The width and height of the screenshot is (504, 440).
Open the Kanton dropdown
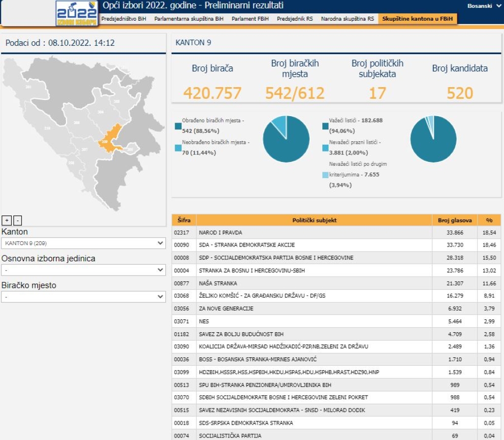(x=83, y=243)
